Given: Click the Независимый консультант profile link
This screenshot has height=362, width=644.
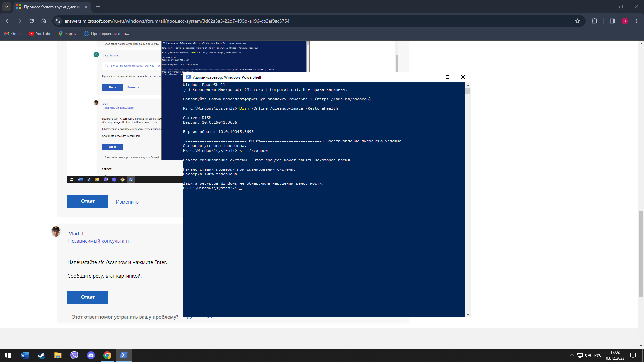Looking at the screenshot, I should 99,241.
